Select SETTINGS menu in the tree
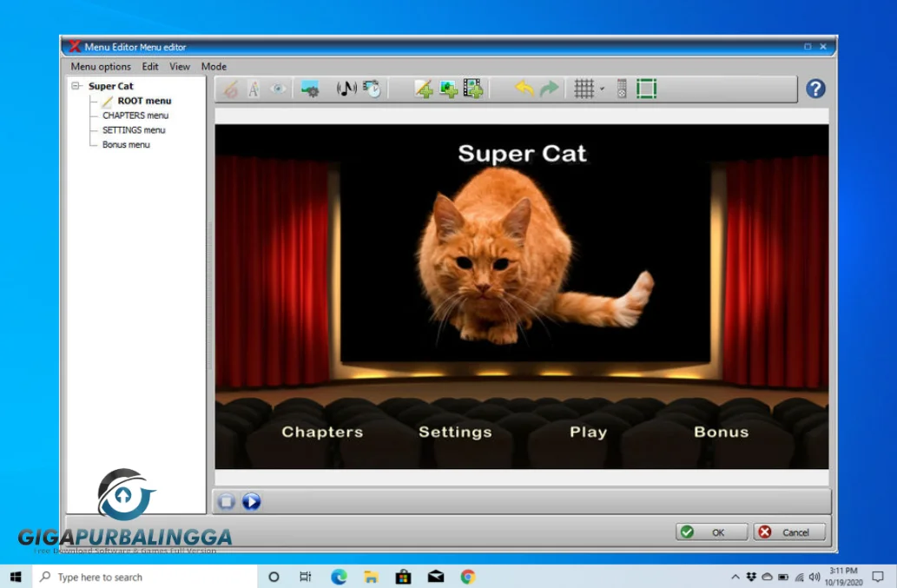 pyautogui.click(x=134, y=129)
